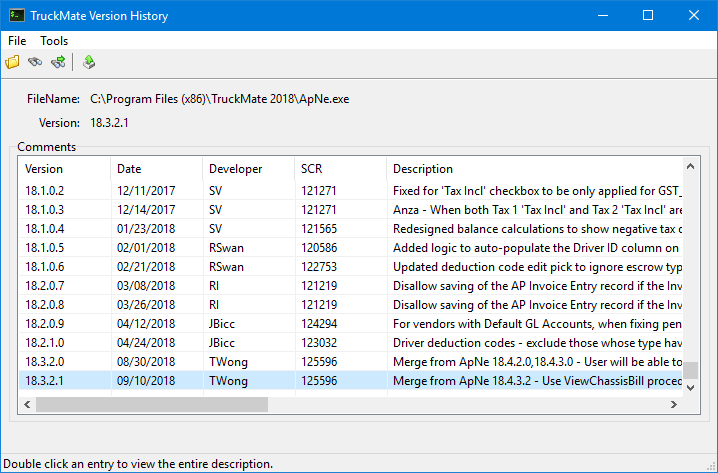Screen dimensions: 718x473
Task: Open the File menu
Action: [x=17, y=41]
